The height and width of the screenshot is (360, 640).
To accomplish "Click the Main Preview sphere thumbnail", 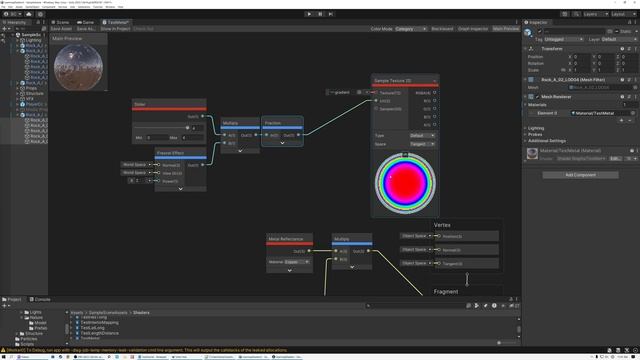I will [78, 67].
